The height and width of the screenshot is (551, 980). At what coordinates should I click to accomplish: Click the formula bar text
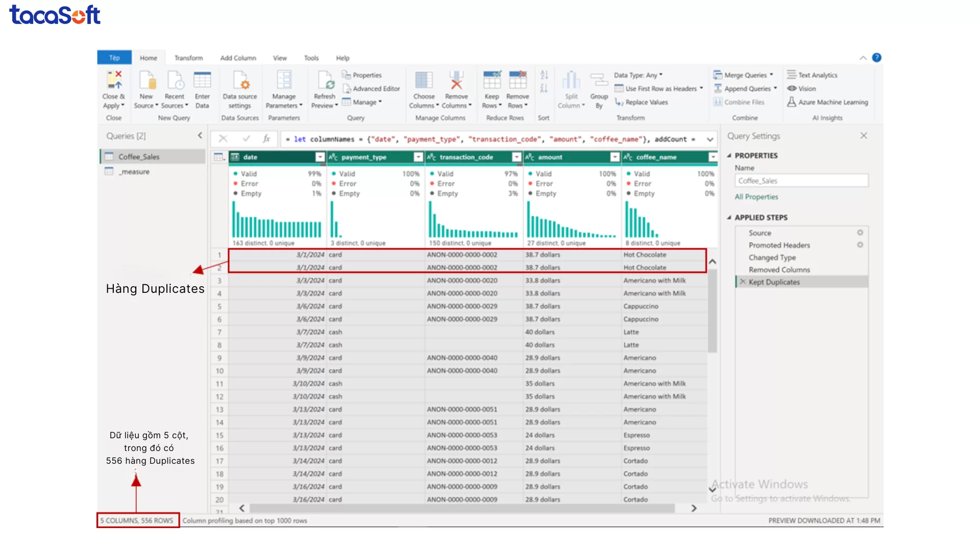coord(491,139)
